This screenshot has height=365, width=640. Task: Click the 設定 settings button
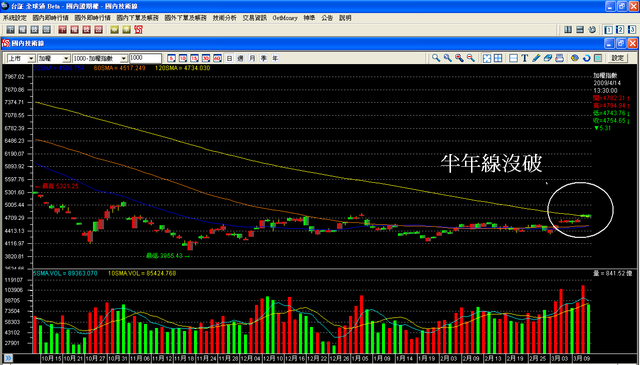(x=618, y=58)
